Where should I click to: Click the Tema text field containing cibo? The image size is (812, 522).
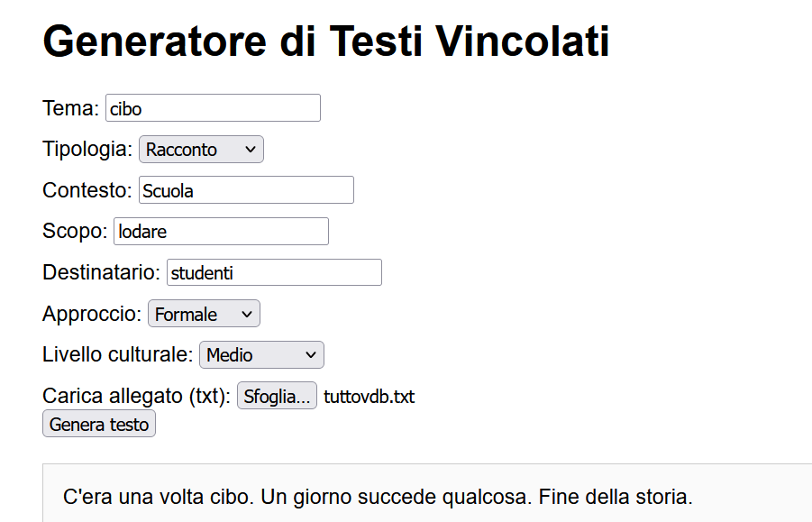click(x=213, y=108)
